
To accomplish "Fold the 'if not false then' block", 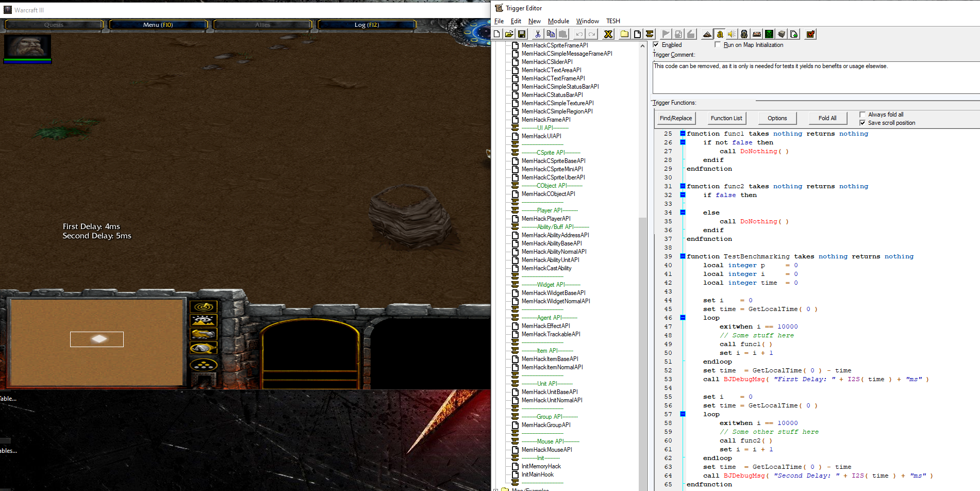I will click(x=683, y=142).
